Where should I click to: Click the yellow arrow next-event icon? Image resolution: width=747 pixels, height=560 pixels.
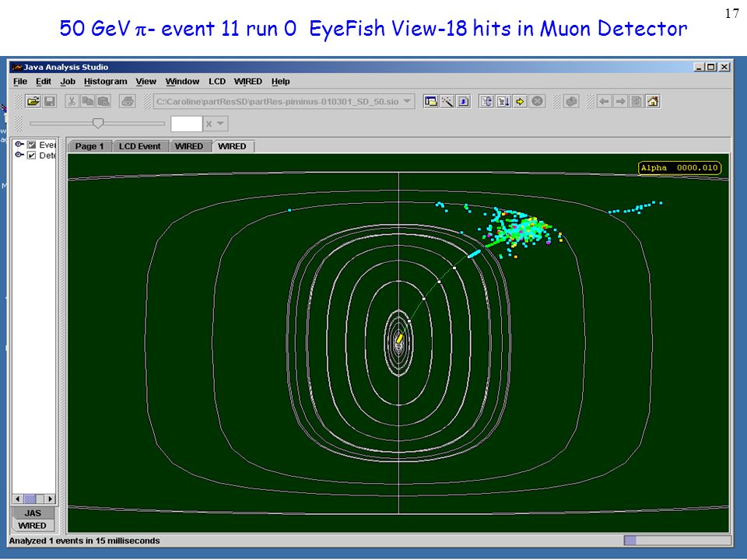point(521,101)
